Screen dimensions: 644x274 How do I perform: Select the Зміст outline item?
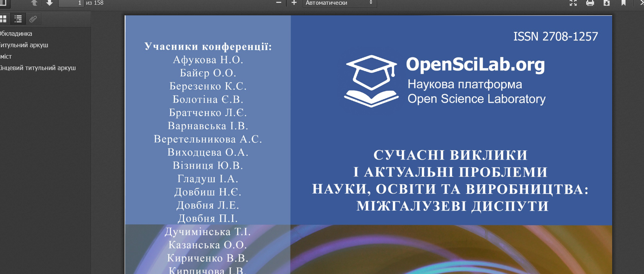[x=6, y=57]
